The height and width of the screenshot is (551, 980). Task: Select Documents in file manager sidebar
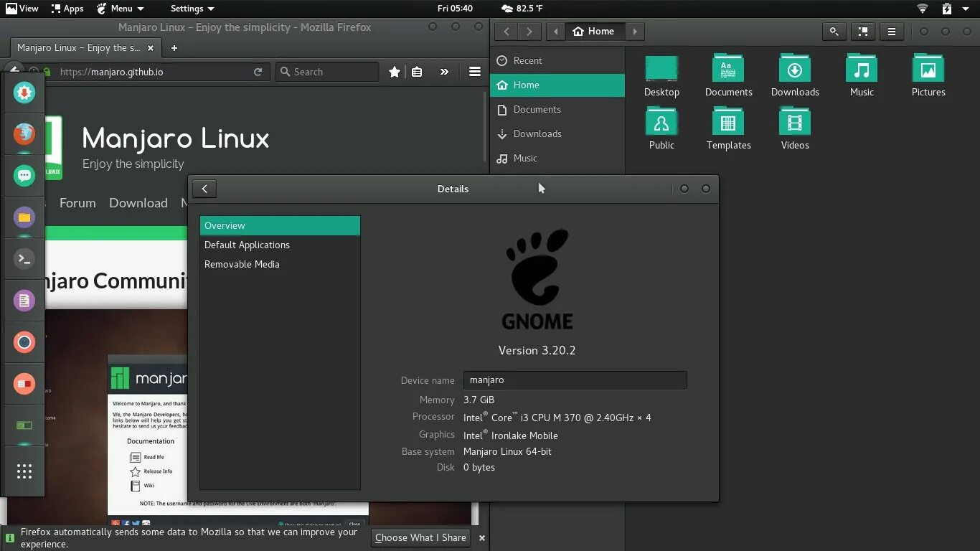tap(557, 109)
